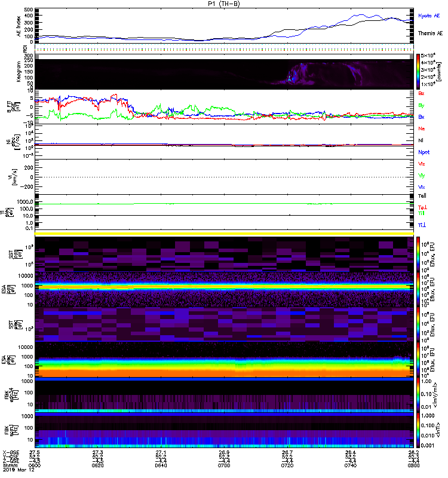Click the X-GSE value 27.5
Screen dimensions: 448x478
tap(35, 452)
